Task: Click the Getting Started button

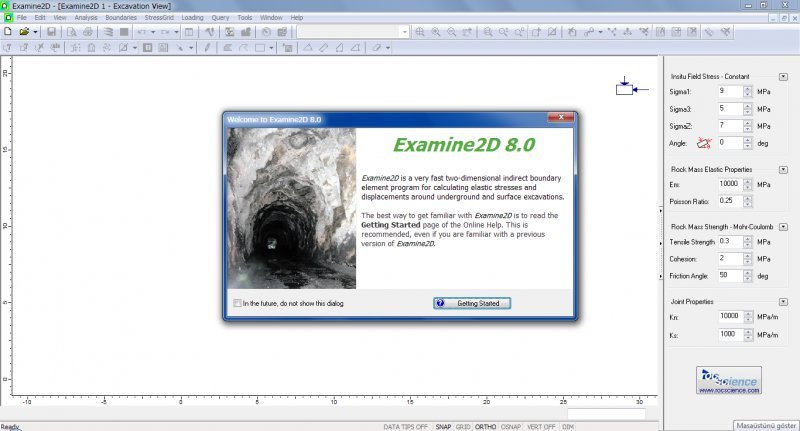Action: coord(472,303)
